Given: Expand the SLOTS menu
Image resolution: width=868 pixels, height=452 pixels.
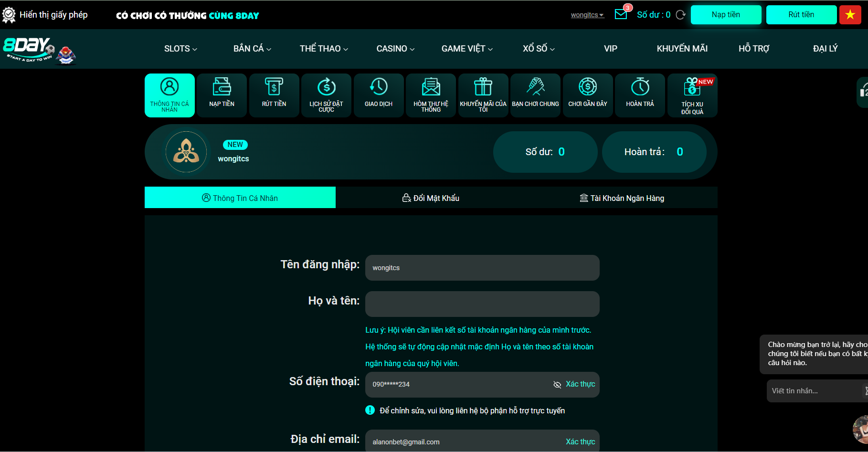Looking at the screenshot, I should [180, 49].
